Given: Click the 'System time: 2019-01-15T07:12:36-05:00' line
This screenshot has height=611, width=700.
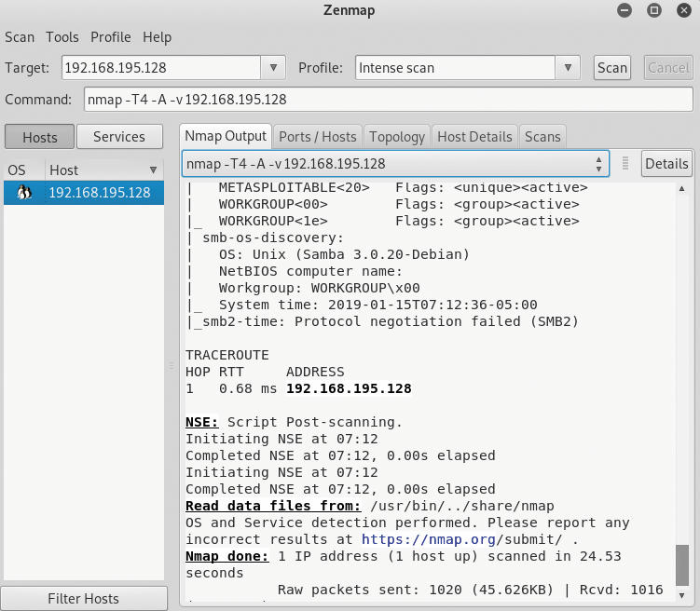Looking at the screenshot, I should (377, 305).
